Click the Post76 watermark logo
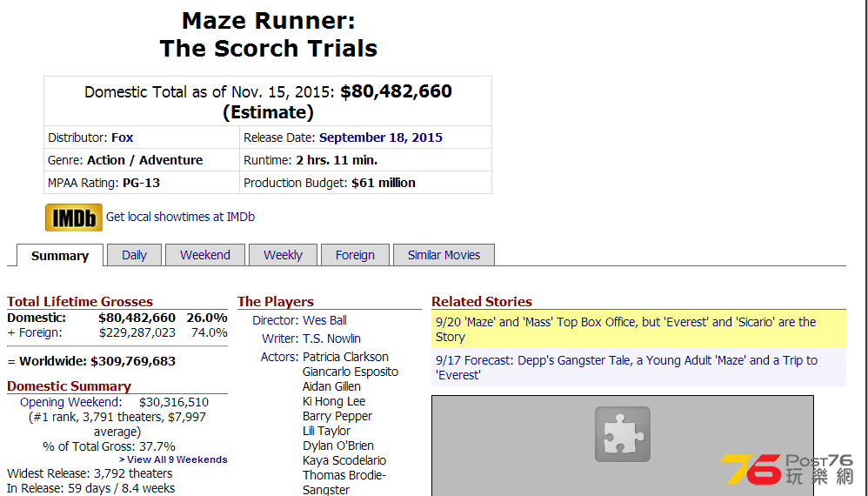 click(786, 469)
